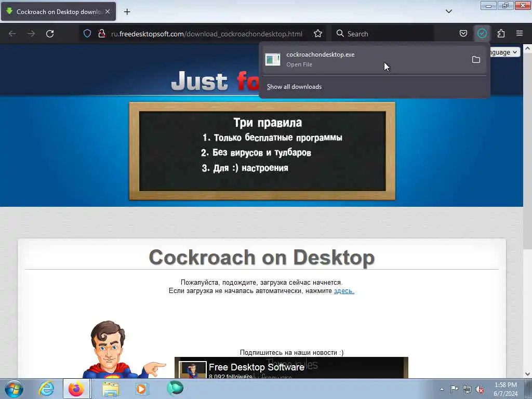Screen dimensions: 532x399
Task: Click the back navigation arrow
Action: click(x=12, y=34)
